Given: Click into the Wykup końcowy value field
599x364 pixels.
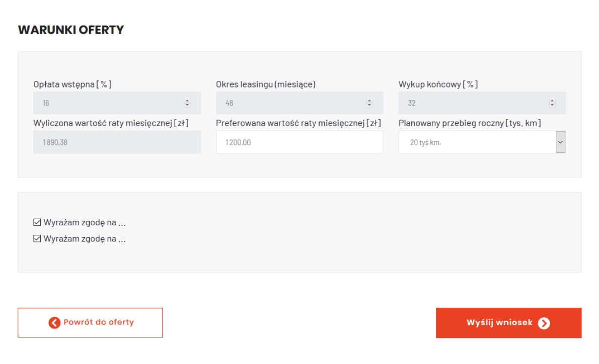Looking at the screenshot, I should [473, 103].
